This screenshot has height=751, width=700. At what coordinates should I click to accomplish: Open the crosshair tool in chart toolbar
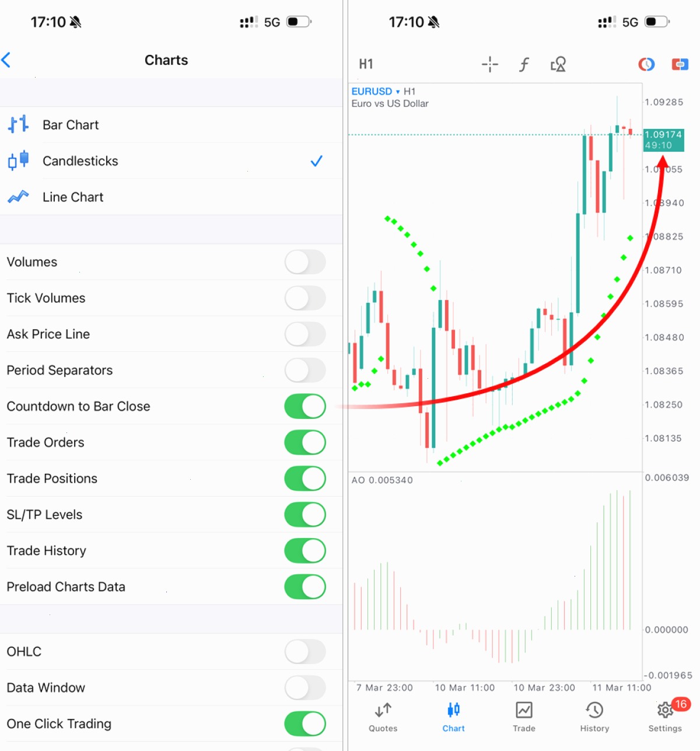pyautogui.click(x=489, y=64)
